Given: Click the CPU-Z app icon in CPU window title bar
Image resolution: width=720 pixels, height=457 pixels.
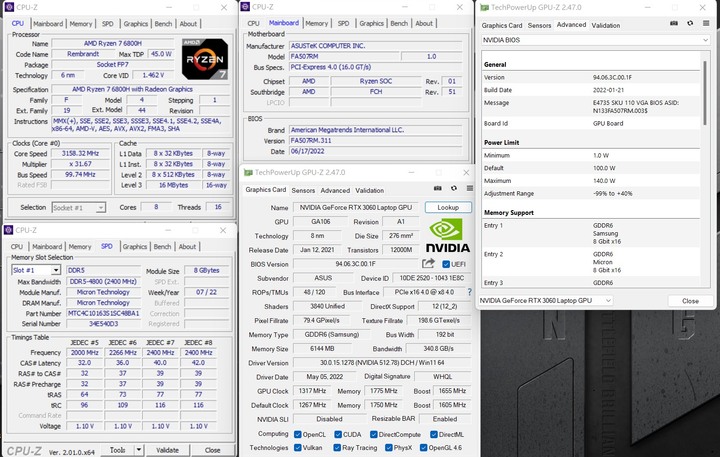Looking at the screenshot, I should click(x=9, y=7).
